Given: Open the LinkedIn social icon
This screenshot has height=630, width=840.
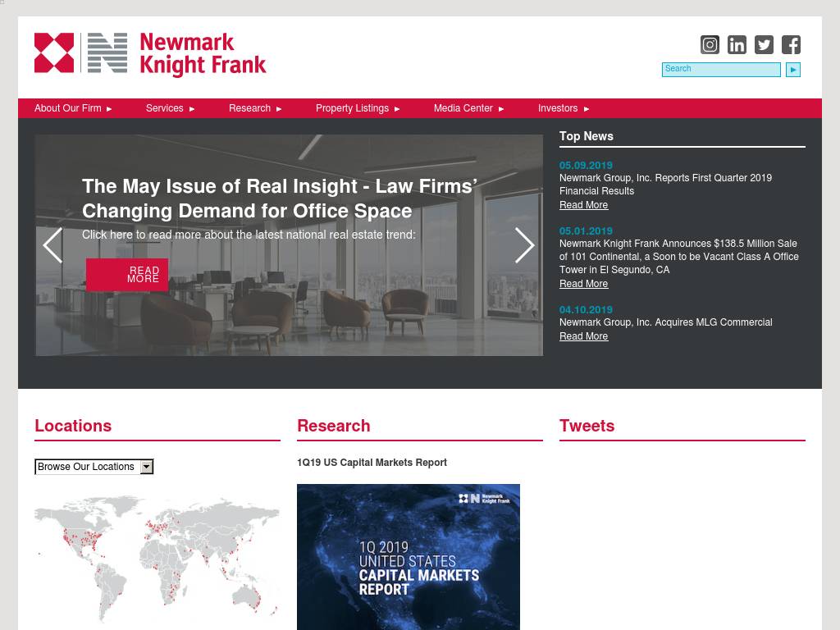Looking at the screenshot, I should pos(737,44).
